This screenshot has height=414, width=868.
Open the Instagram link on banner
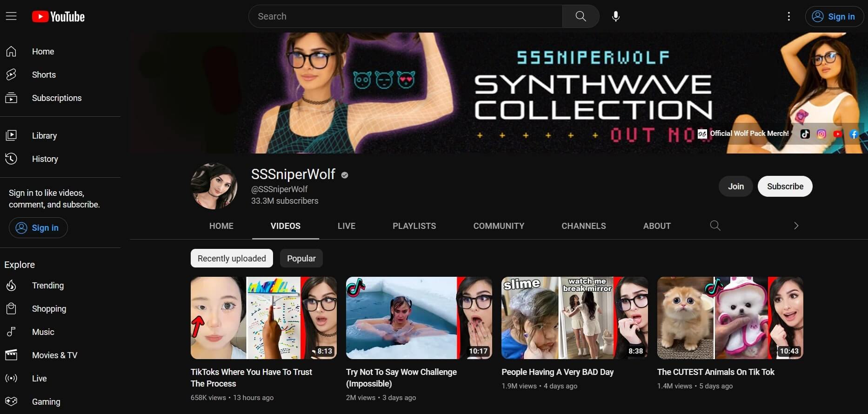pyautogui.click(x=821, y=134)
